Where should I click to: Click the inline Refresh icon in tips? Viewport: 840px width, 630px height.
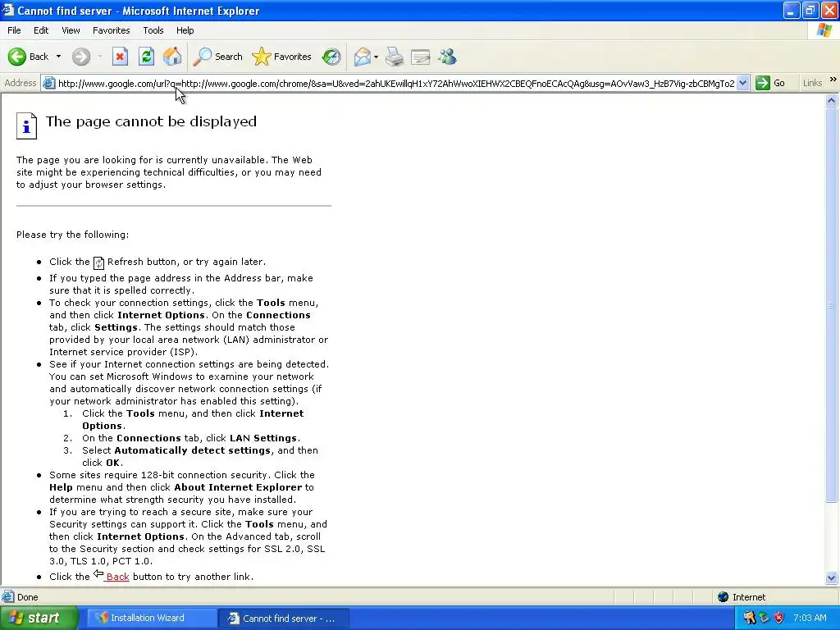[x=98, y=262]
